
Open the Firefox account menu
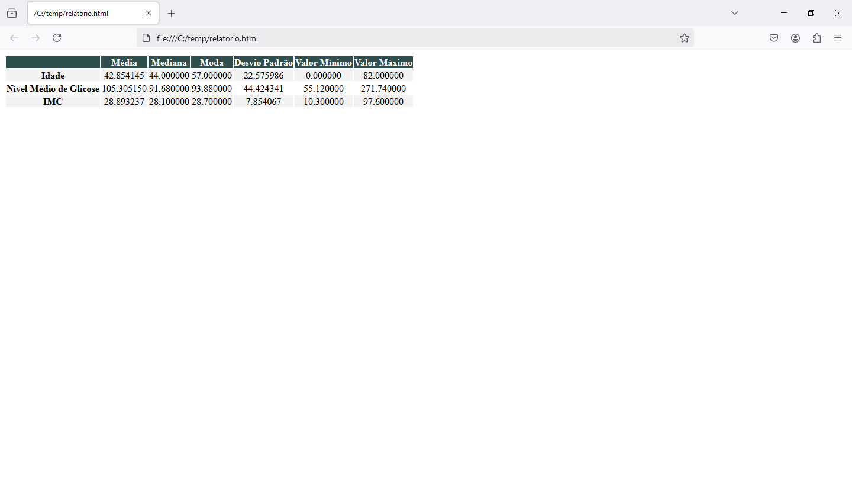pyautogui.click(x=795, y=38)
